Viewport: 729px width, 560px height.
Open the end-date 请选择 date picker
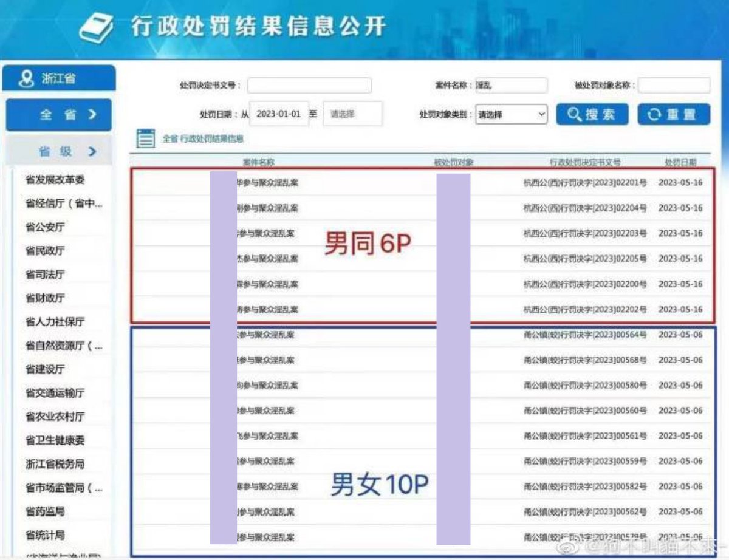click(x=352, y=114)
